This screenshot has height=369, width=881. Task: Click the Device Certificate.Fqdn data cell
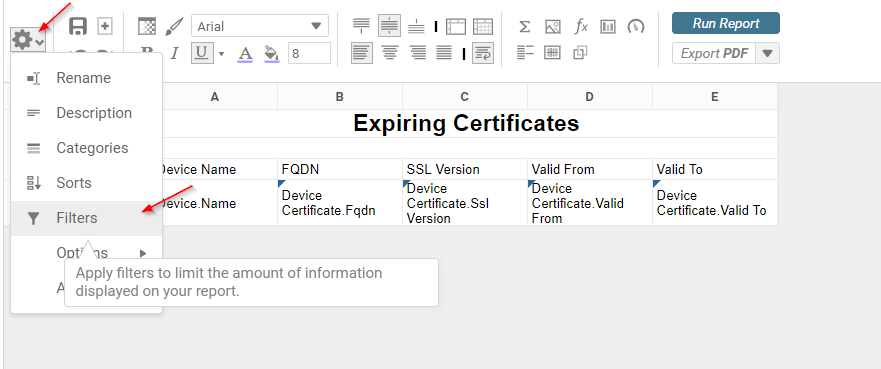coord(340,203)
